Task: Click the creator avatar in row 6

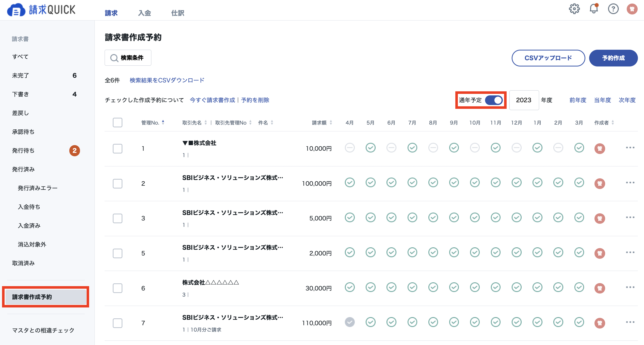Action: [600, 288]
